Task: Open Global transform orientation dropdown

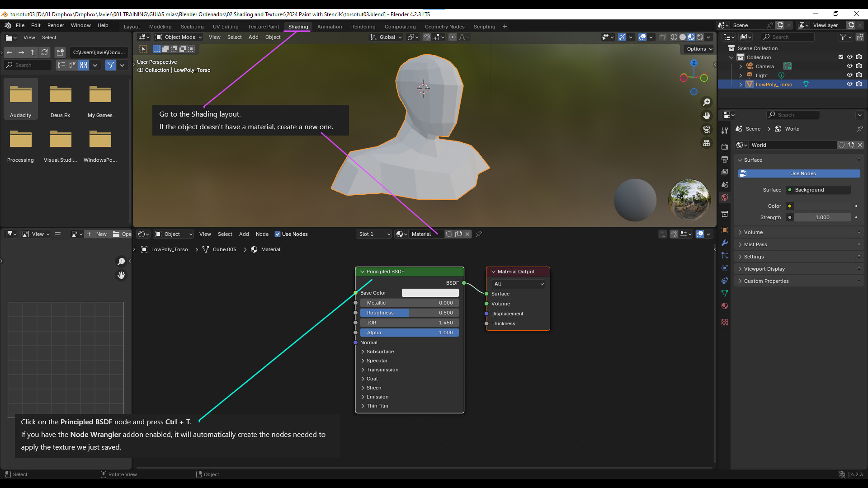Action: pyautogui.click(x=386, y=37)
